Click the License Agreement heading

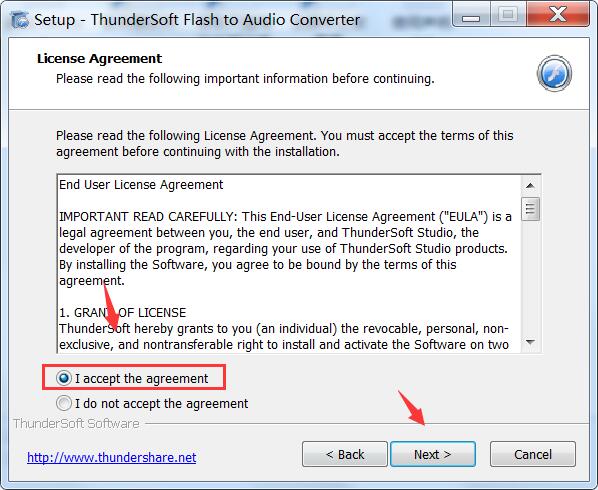click(x=100, y=59)
